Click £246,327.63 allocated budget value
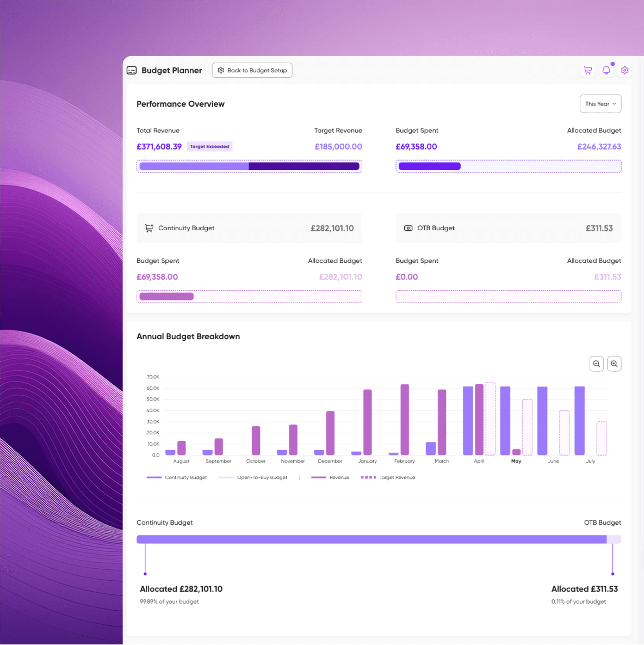 tap(599, 146)
